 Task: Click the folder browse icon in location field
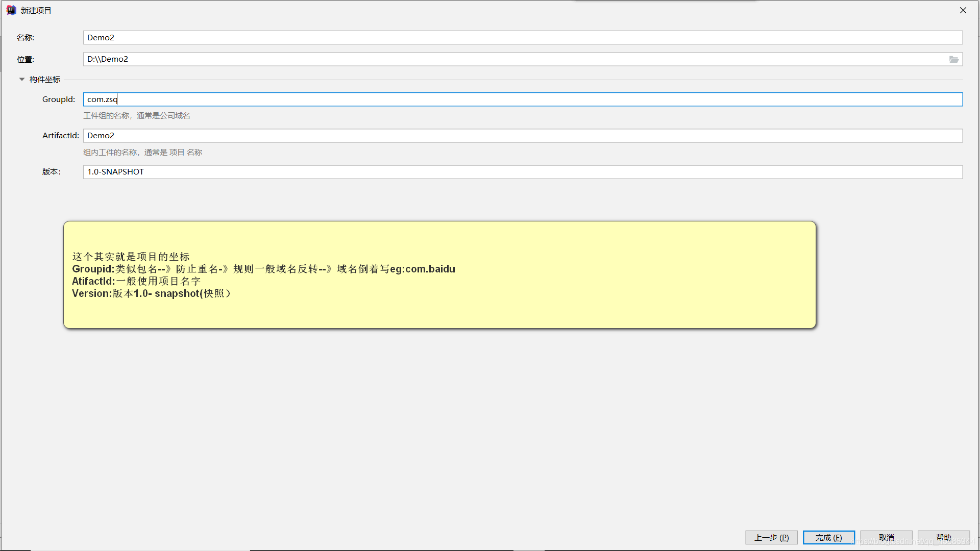(x=953, y=60)
